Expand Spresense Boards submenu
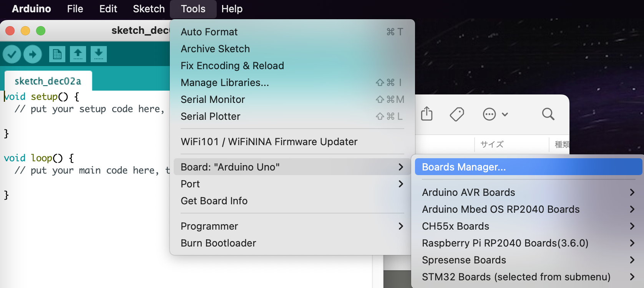Image resolution: width=644 pixels, height=288 pixels. click(x=529, y=260)
